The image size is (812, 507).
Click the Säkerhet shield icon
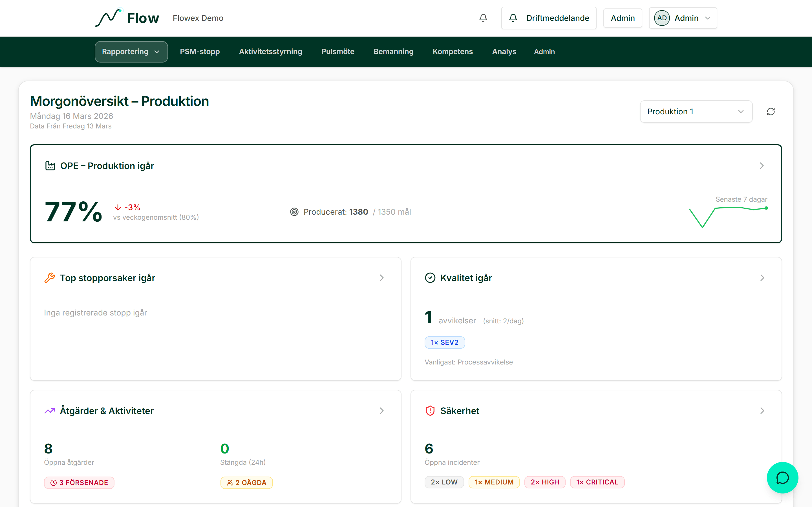coord(430,410)
